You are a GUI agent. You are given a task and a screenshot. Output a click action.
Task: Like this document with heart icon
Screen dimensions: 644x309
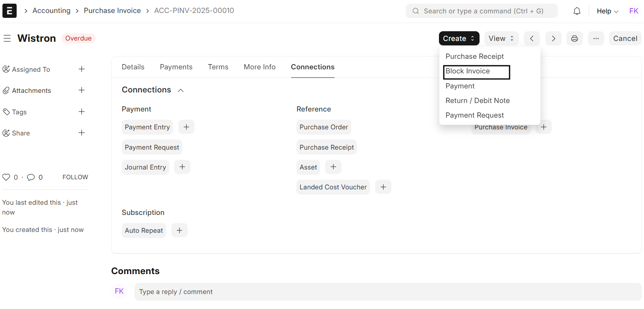tap(6, 177)
